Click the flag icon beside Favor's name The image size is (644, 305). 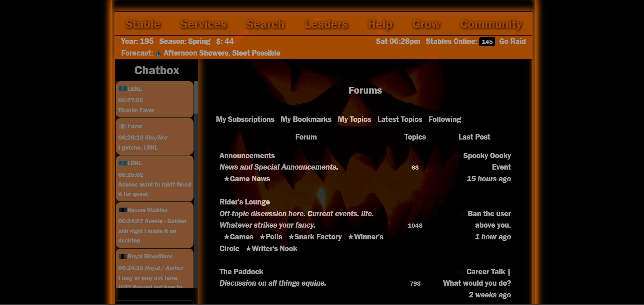122,126
